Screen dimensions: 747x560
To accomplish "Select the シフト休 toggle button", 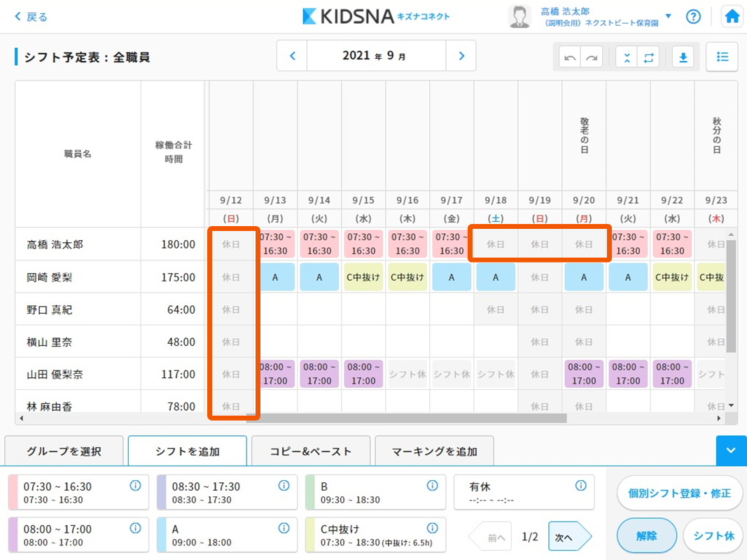I will pyautogui.click(x=713, y=535).
